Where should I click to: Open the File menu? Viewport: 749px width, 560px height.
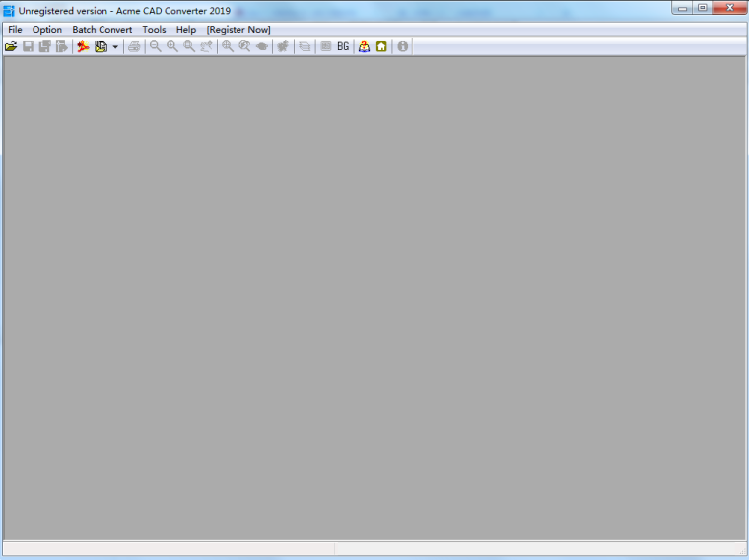[x=15, y=30]
